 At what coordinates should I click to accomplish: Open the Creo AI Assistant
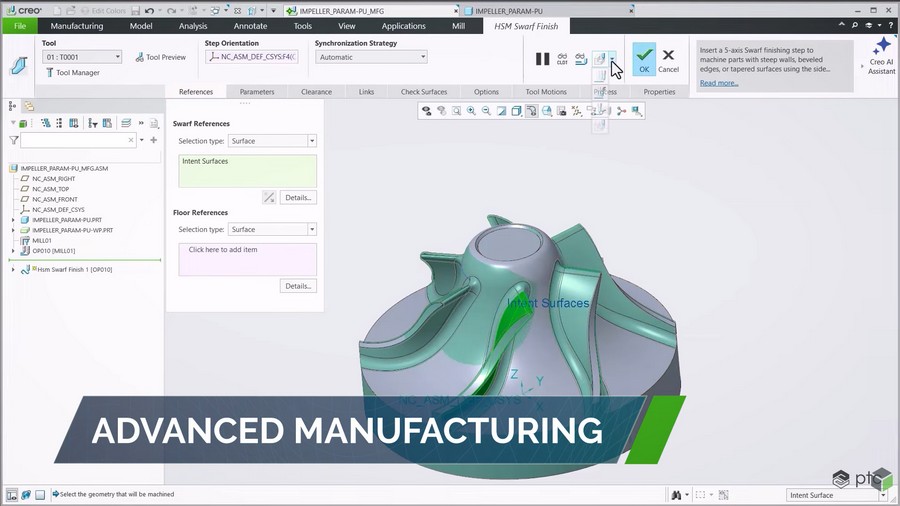coord(881,56)
